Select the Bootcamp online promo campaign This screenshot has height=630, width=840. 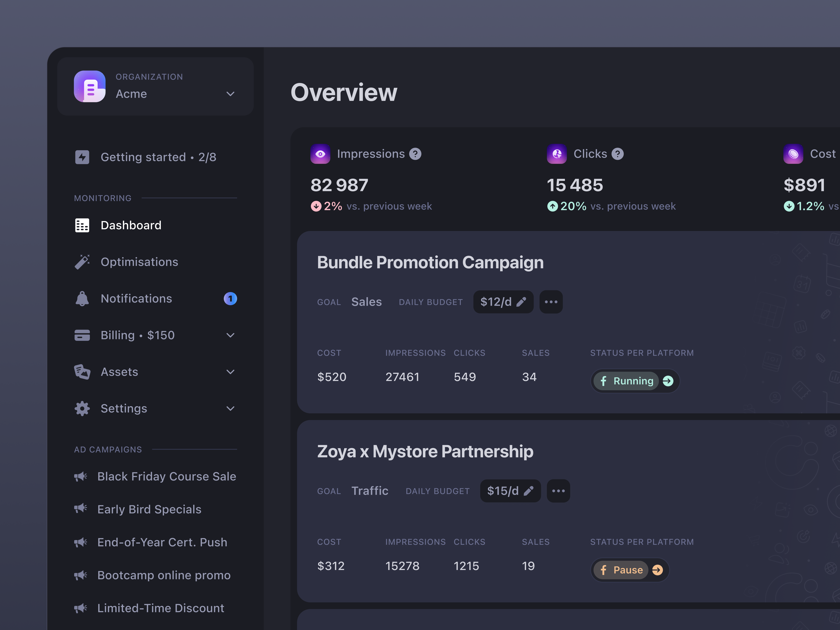tap(164, 575)
